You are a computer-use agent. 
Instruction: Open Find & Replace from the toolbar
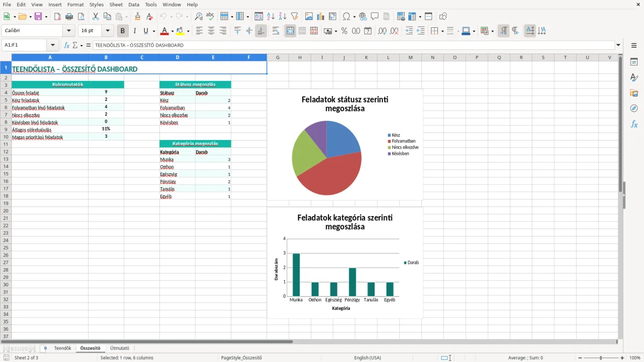(x=199, y=17)
